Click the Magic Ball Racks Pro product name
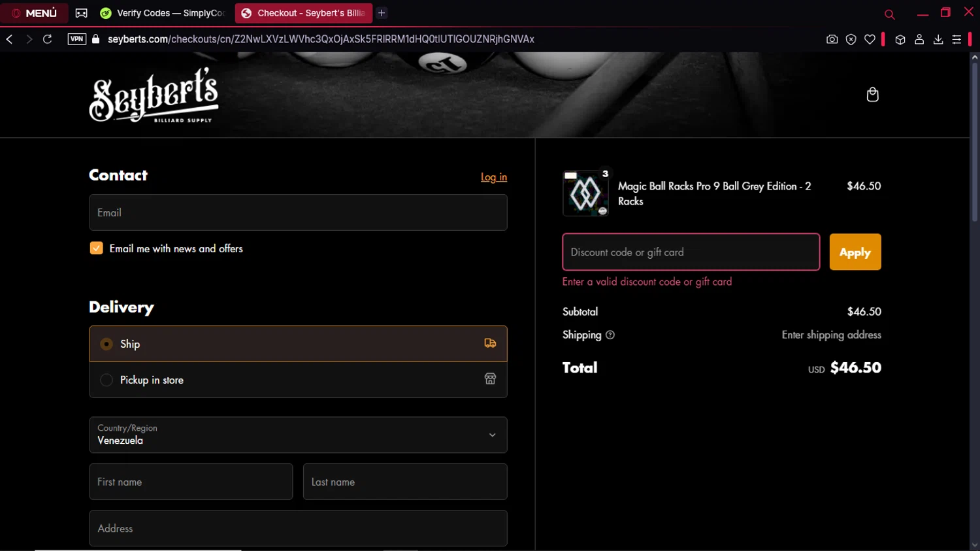Screen dimensions: 980x551 [x=715, y=193]
